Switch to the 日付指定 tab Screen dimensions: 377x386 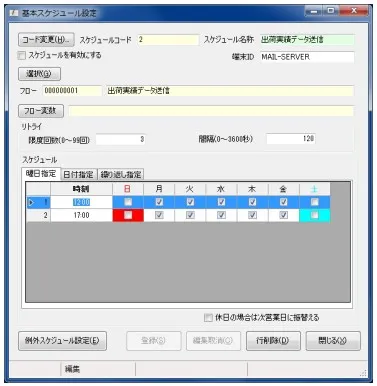point(79,174)
